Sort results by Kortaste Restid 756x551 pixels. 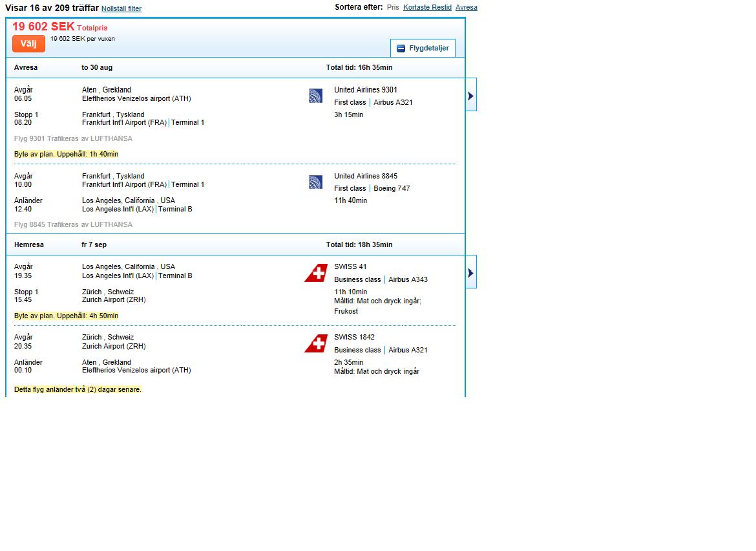pyautogui.click(x=427, y=8)
